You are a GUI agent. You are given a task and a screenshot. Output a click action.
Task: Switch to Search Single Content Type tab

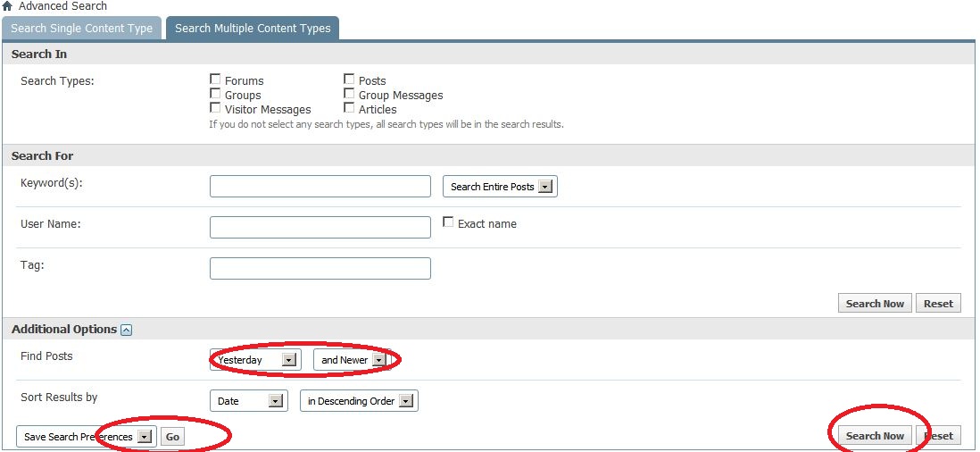point(82,29)
